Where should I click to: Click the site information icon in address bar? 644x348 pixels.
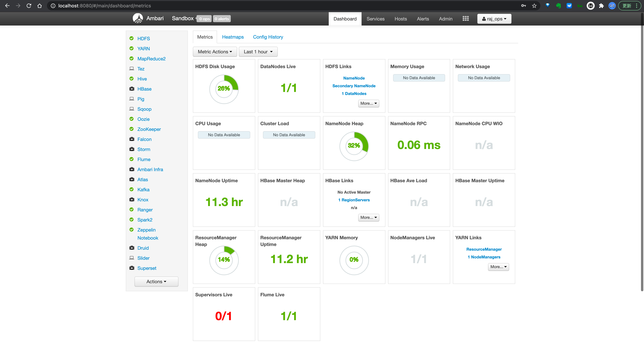coord(53,6)
